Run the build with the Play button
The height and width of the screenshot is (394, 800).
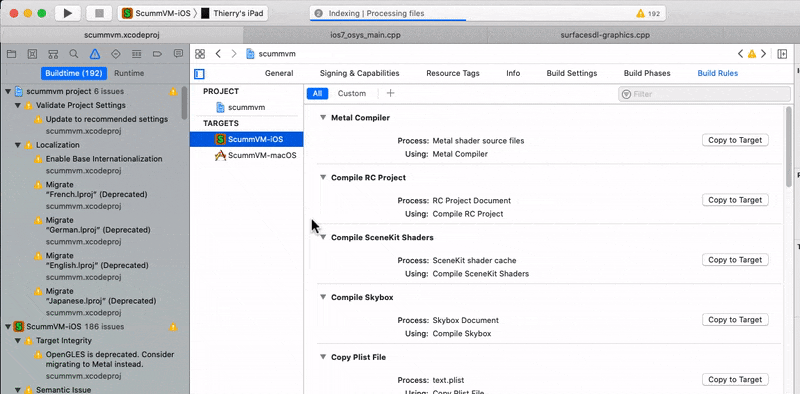point(68,14)
